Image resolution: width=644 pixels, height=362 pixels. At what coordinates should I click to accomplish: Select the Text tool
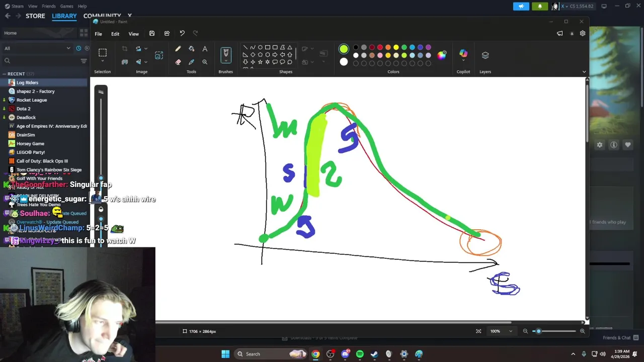205,49
